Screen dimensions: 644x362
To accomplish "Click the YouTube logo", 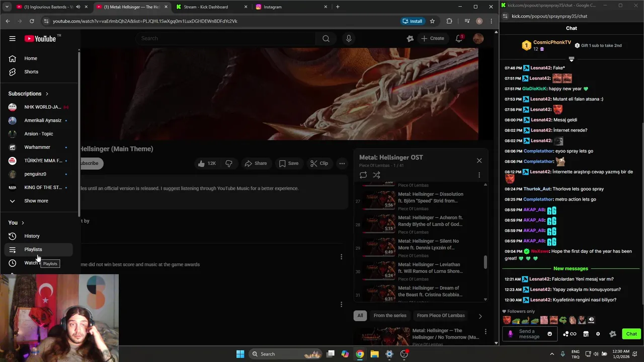I will pos(40,39).
